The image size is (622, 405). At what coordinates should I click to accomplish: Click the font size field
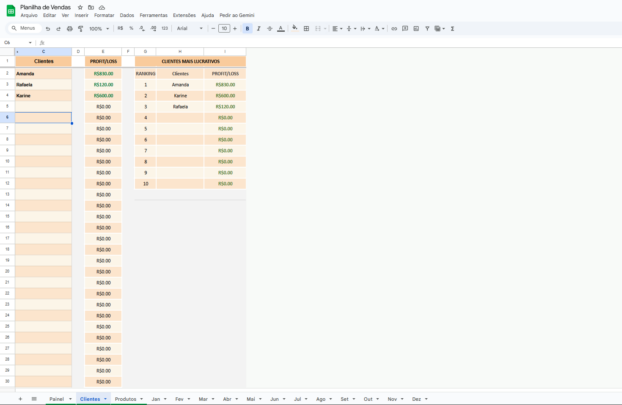pos(224,29)
